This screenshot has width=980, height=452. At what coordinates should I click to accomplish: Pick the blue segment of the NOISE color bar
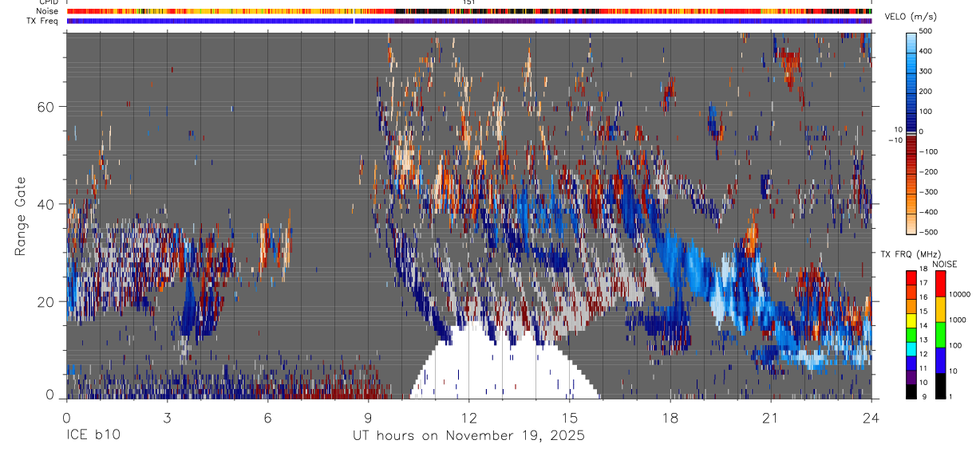coord(940,361)
